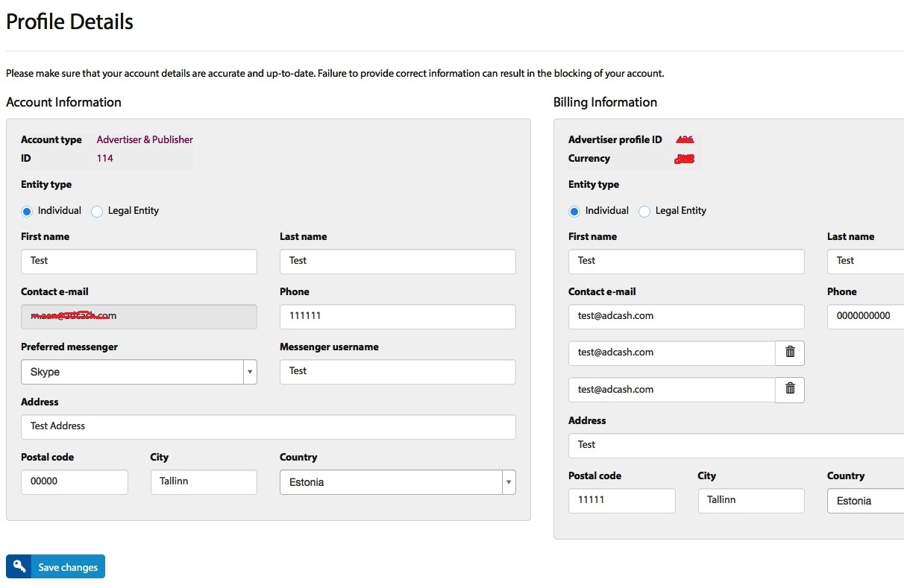Open the billing Country Estonia dropdown
904x588 pixels.
[x=865, y=501]
